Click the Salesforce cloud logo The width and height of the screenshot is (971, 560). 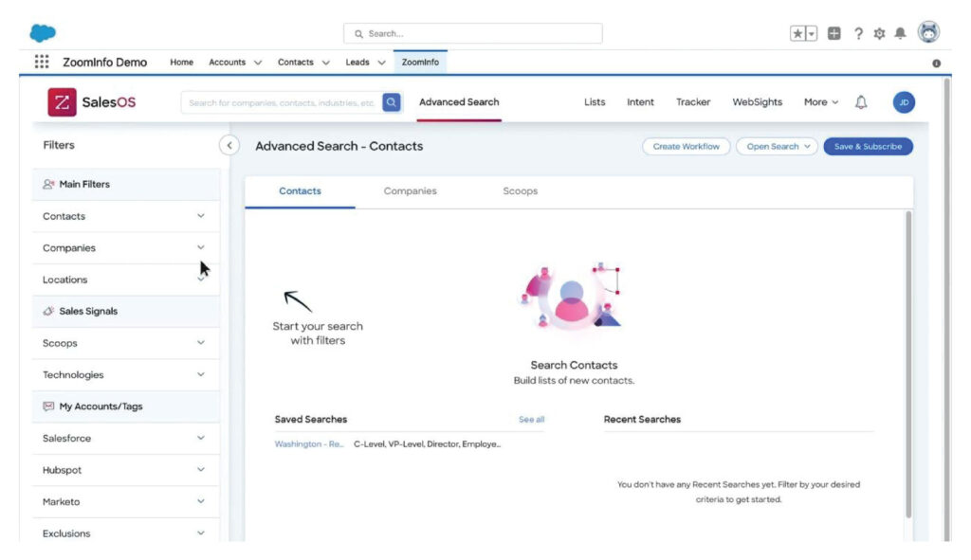pyautogui.click(x=43, y=32)
